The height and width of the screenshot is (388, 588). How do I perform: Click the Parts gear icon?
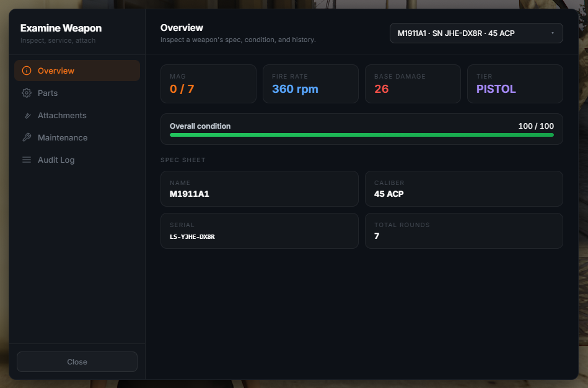tap(27, 93)
